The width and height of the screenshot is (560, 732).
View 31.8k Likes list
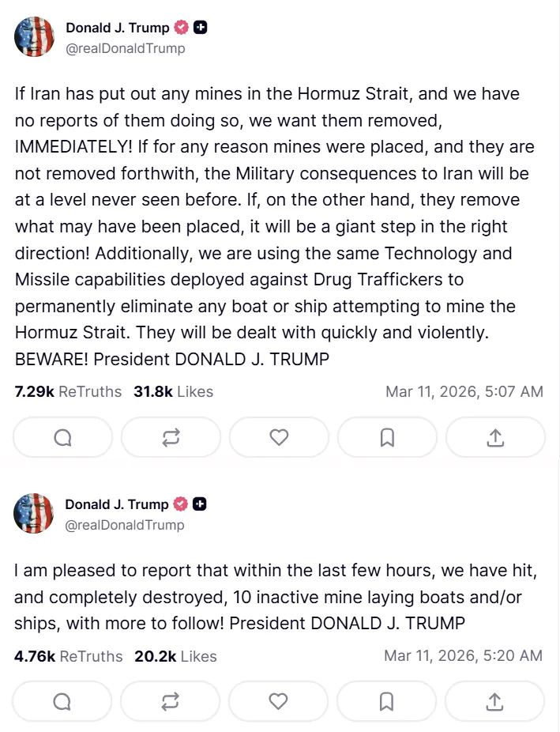click(x=173, y=391)
